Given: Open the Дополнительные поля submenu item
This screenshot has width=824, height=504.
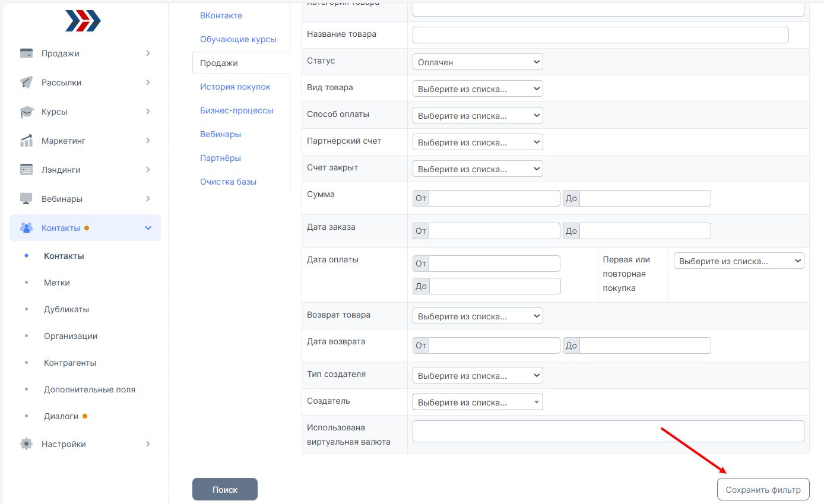Looking at the screenshot, I should click(x=90, y=389).
